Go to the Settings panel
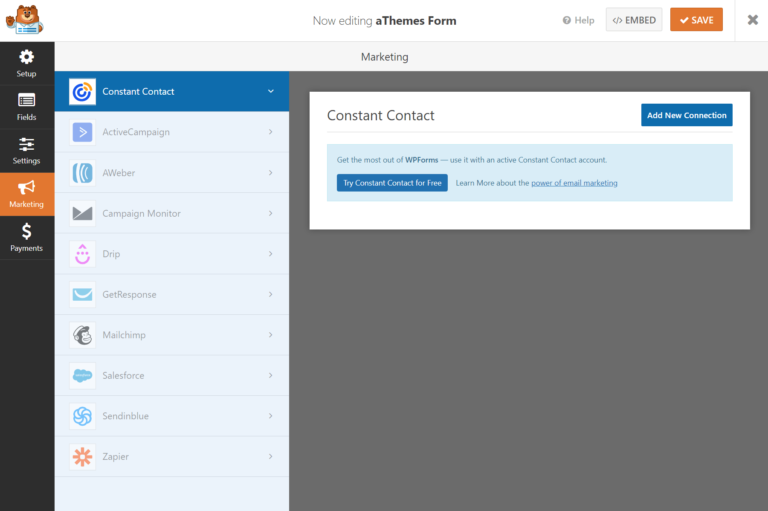Viewport: 768px width, 511px height. 27,151
